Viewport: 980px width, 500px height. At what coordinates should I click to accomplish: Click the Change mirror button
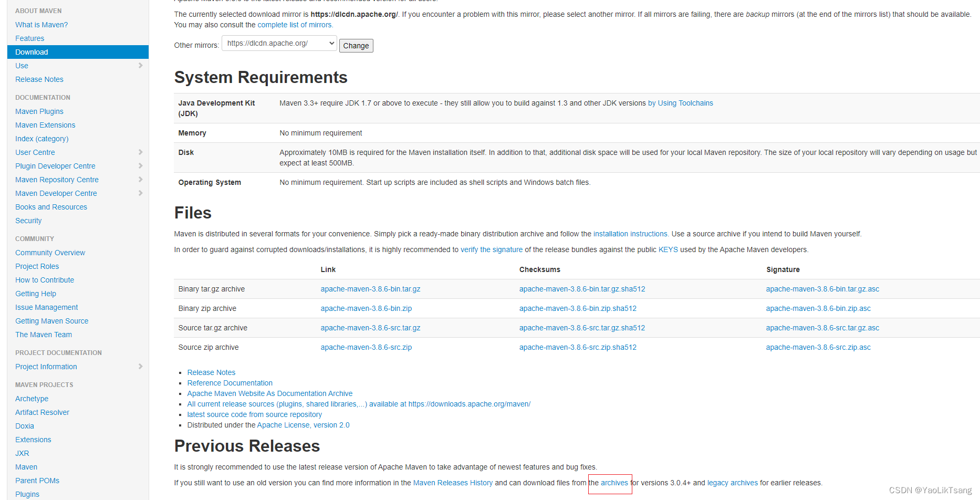point(356,46)
